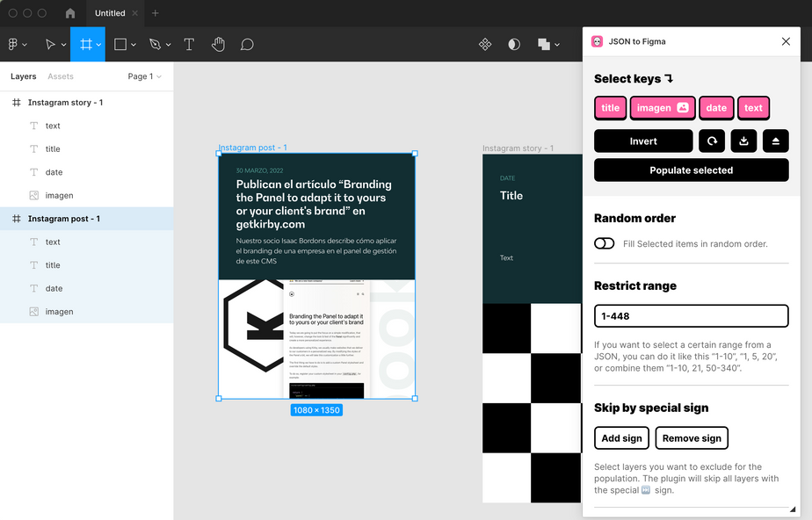Screen dimensions: 812x520
Task: Select the Text tool in toolbar
Action: pos(189,45)
